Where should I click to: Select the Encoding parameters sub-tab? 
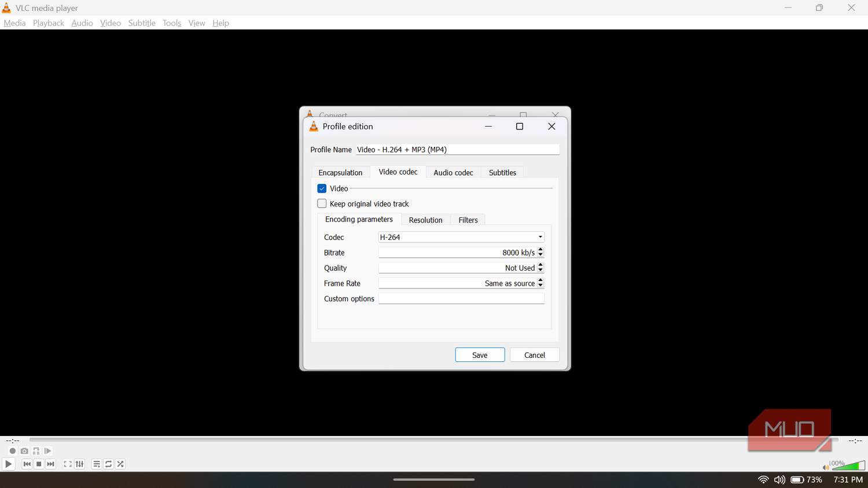[x=359, y=219]
